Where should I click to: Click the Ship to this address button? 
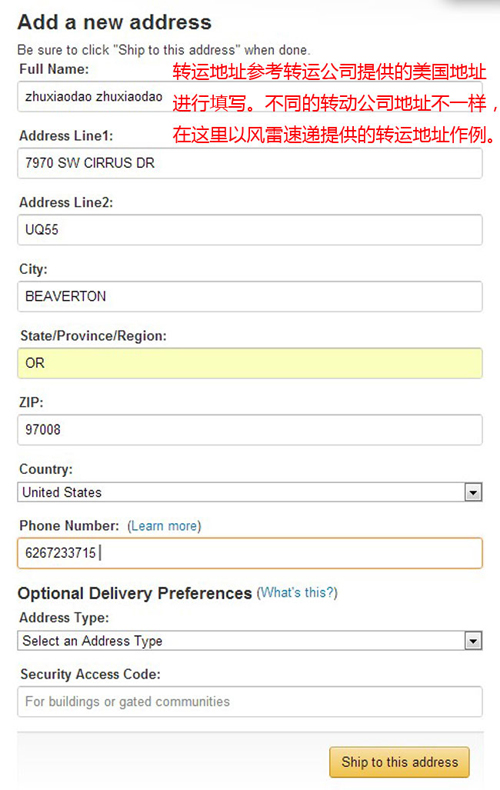coord(400,762)
